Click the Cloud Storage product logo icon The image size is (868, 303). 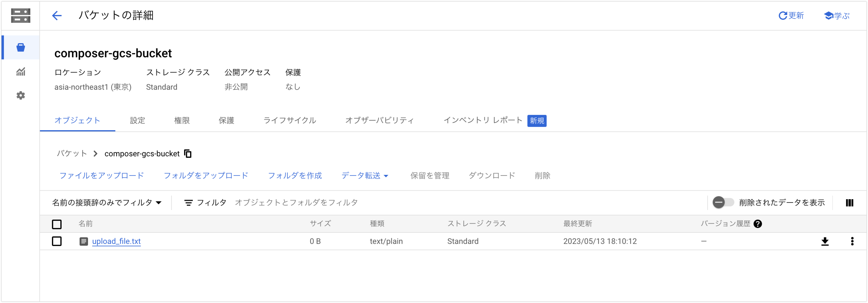click(21, 15)
